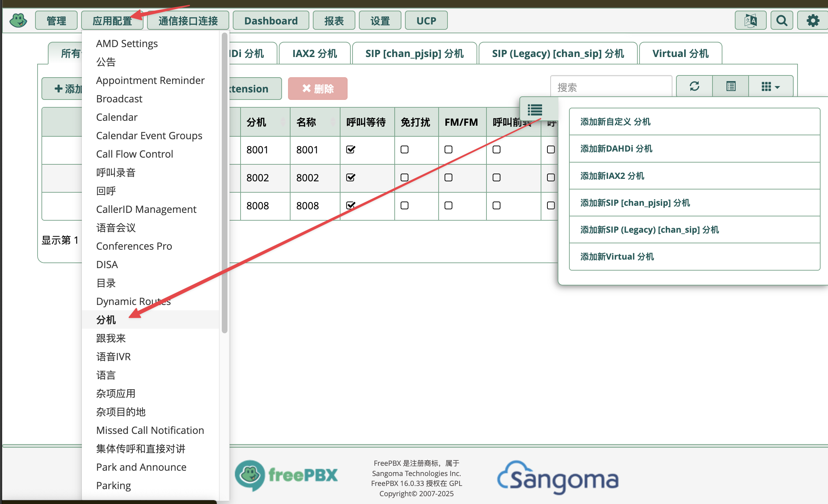This screenshot has height=504, width=828.
Task: Select Call Flow Control entry
Action: tap(151, 154)
